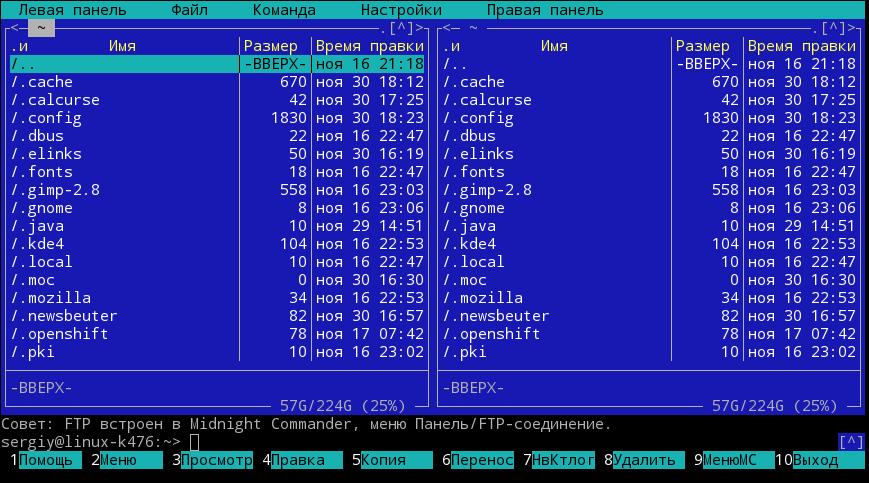Select /.fonts in left panel
Screen dimensions: 869x483
click(217, 172)
